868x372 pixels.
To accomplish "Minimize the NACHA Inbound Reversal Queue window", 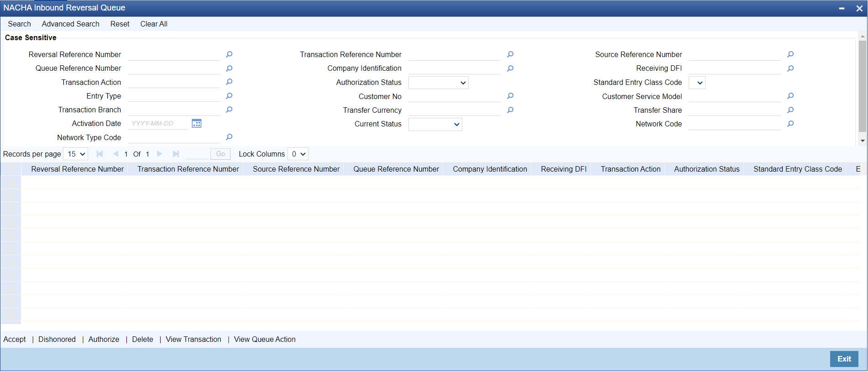I will (842, 8).
